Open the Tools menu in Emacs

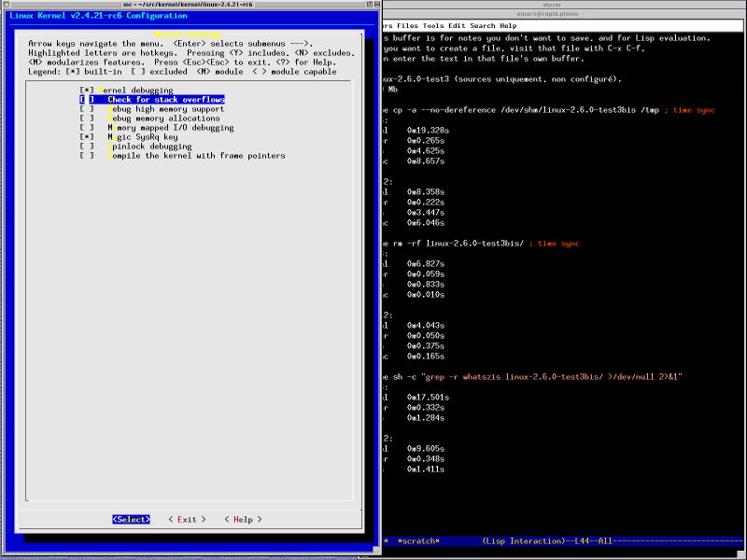coord(433,26)
